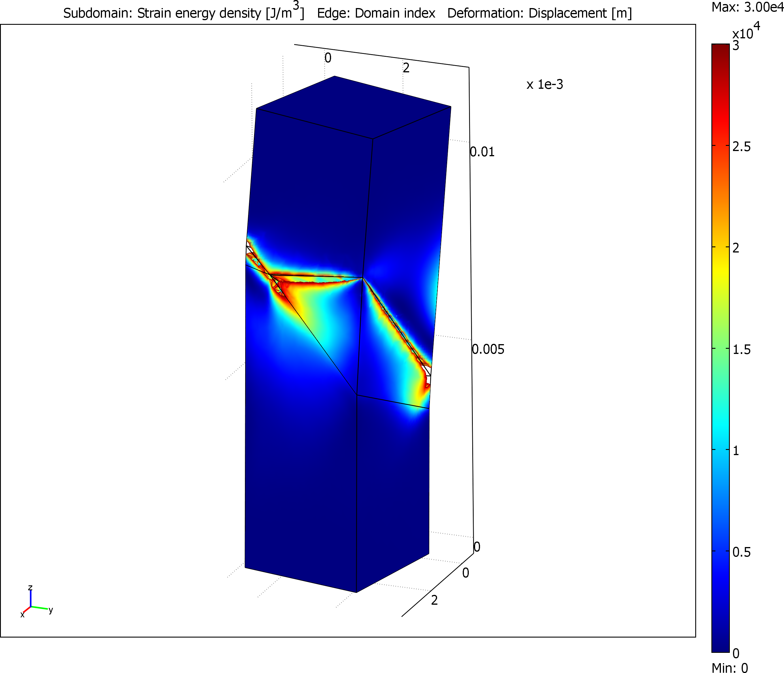Click the 'Edge: Domain index' title text

(376, 13)
